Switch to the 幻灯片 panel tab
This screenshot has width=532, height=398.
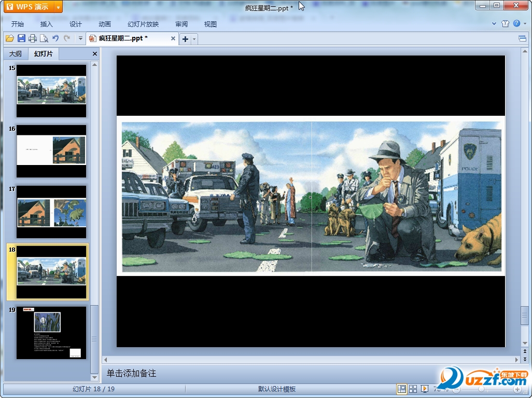(44, 53)
